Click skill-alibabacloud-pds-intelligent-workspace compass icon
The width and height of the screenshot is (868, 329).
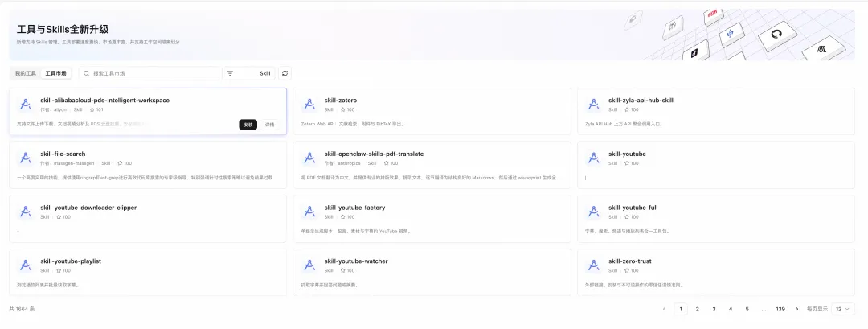tap(25, 105)
